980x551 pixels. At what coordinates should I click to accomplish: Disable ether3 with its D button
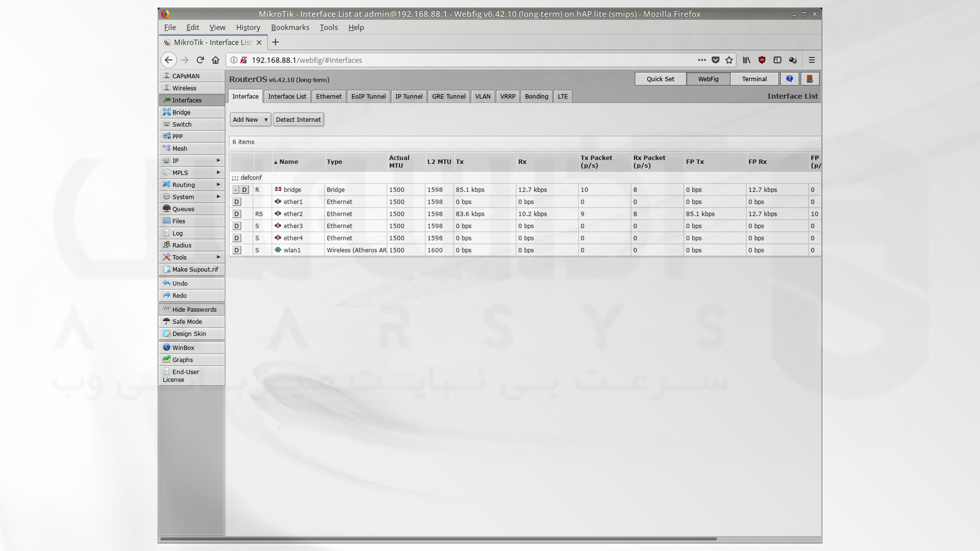tap(237, 226)
